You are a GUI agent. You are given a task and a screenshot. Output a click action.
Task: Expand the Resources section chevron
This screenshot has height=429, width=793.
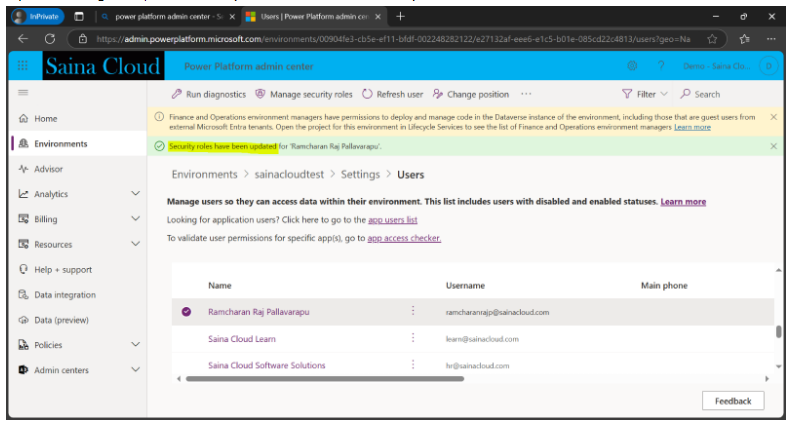coord(136,244)
